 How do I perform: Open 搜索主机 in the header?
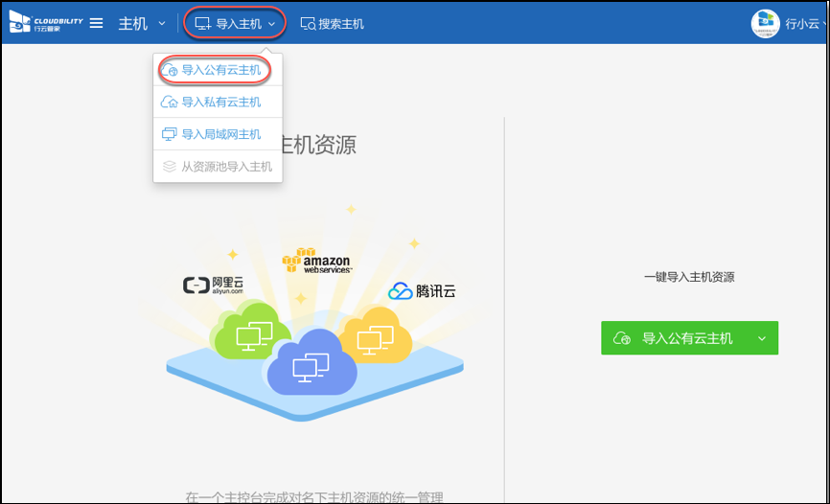(x=332, y=24)
